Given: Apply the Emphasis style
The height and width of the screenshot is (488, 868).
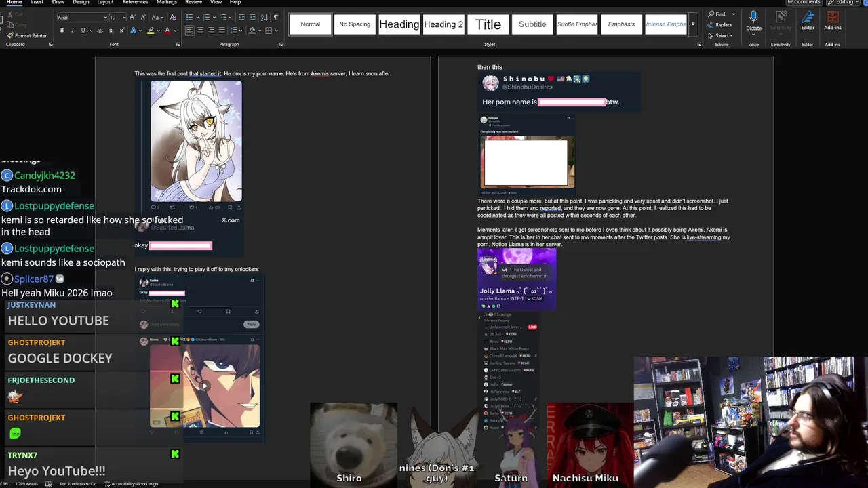Looking at the screenshot, I should (621, 24).
